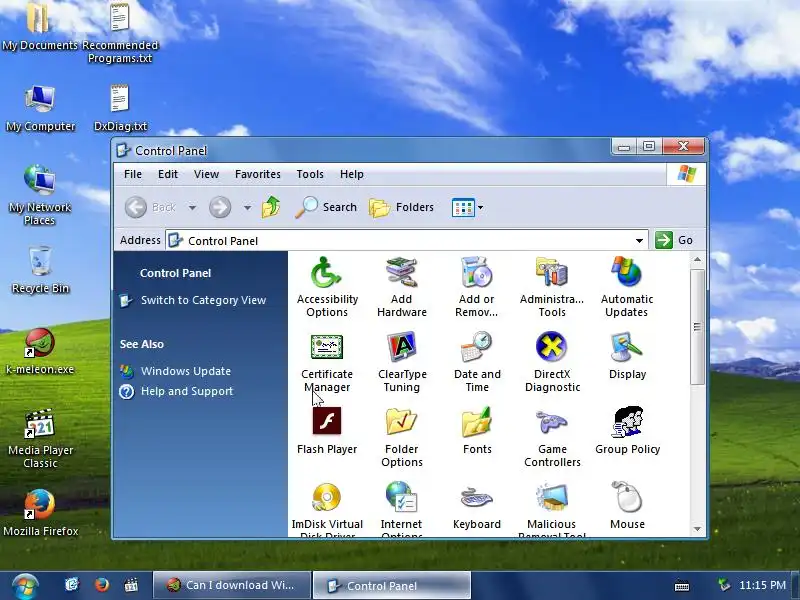Click the on-screen keyboard tray icon

[x=682, y=586]
